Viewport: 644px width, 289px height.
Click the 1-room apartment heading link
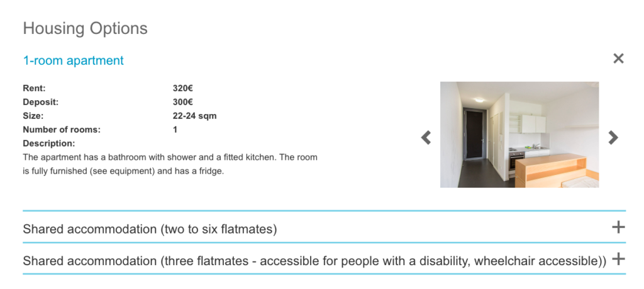pos(73,60)
